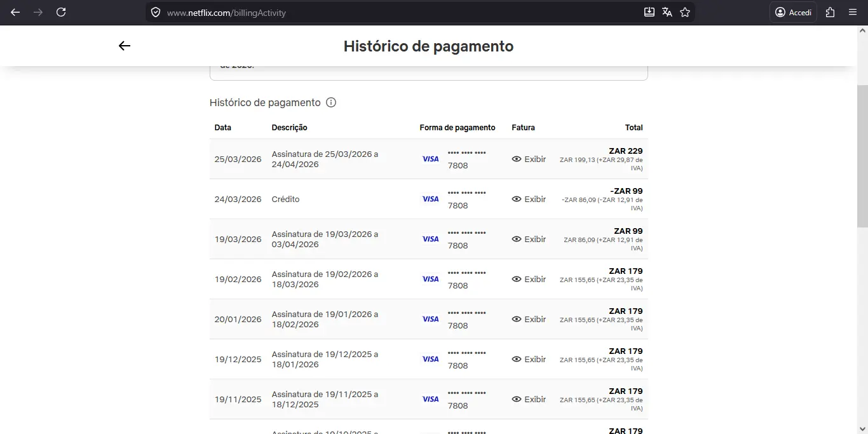View invoice Exibir for 25/03/2026

click(x=529, y=159)
